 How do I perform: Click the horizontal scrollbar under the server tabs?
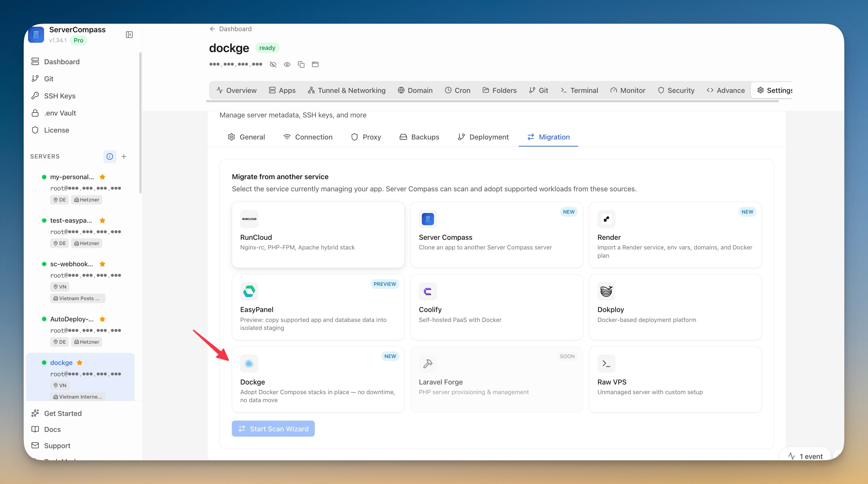(492, 101)
